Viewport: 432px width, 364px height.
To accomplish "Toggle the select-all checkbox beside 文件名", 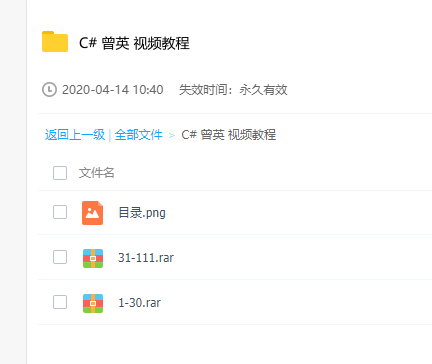I will [60, 173].
